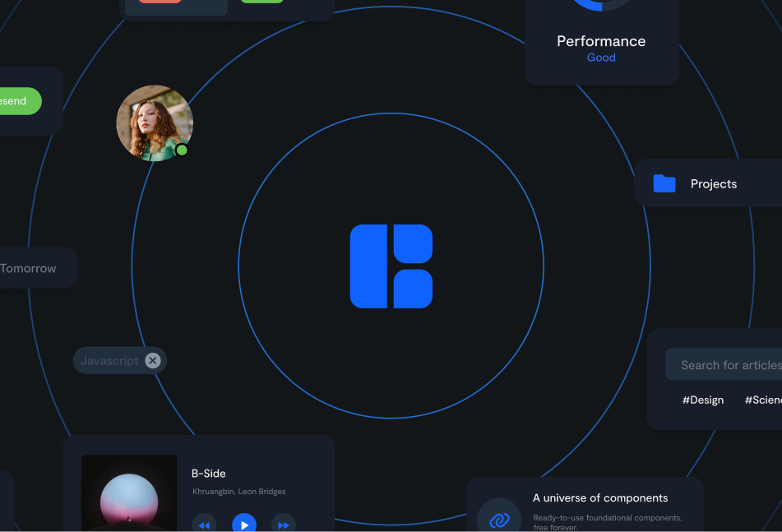Click the B-Side album cover art
The image size is (782, 532).
(x=129, y=493)
